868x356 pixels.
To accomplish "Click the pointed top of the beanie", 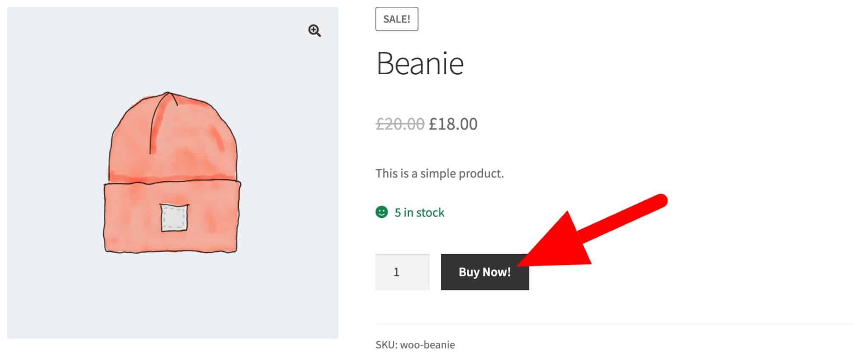I will click(168, 93).
